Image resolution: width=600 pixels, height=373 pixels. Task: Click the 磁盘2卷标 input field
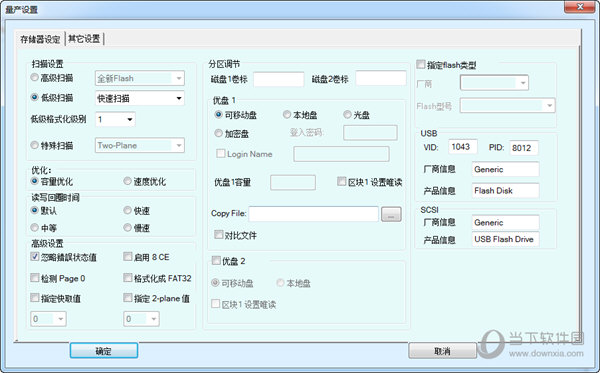coord(381,78)
